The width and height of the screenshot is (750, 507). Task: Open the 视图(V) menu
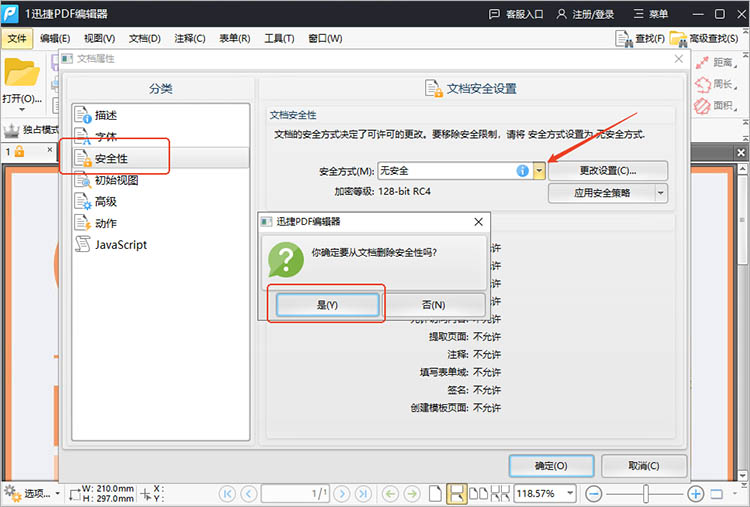(99, 38)
